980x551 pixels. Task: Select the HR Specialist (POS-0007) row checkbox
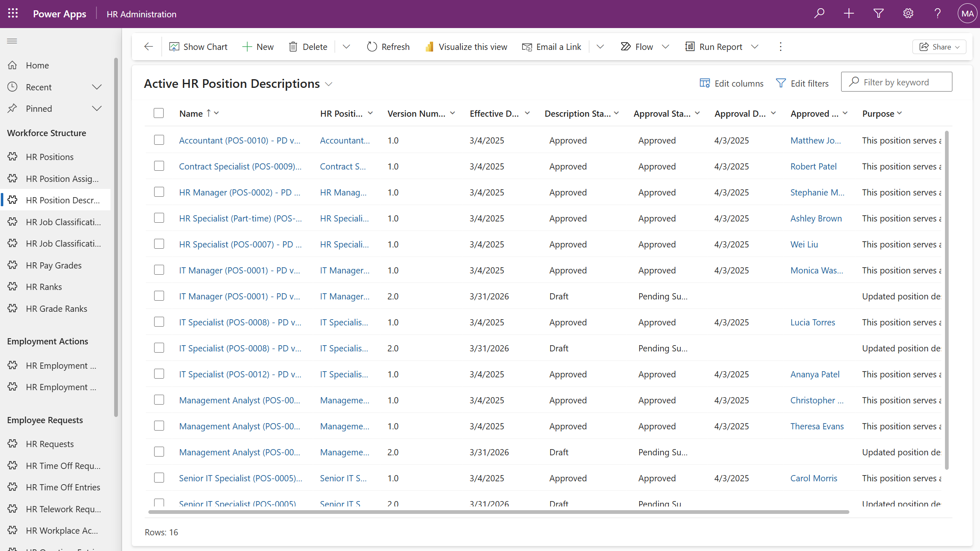point(159,244)
